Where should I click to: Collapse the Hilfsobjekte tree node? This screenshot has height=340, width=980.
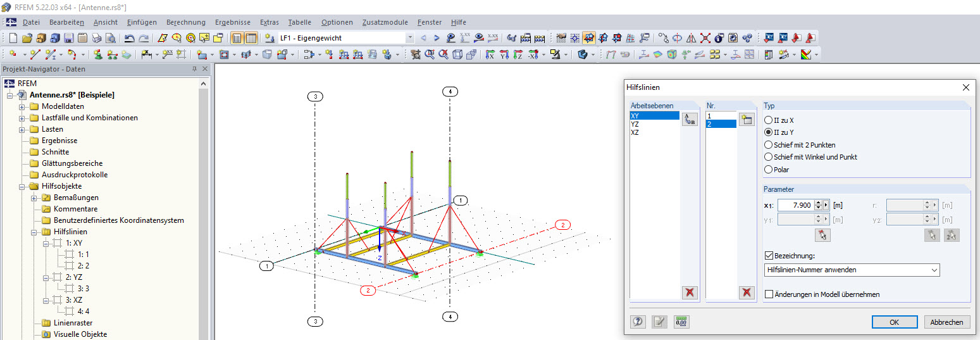(22, 186)
